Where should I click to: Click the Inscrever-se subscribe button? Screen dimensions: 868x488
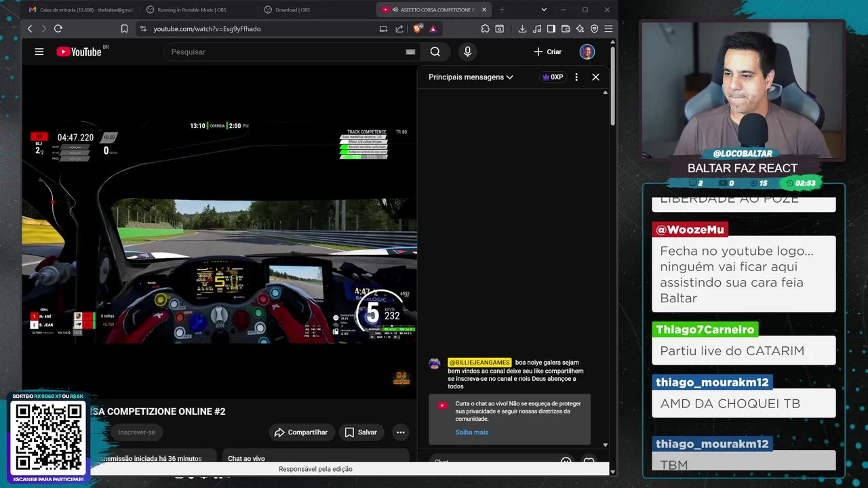click(136, 432)
